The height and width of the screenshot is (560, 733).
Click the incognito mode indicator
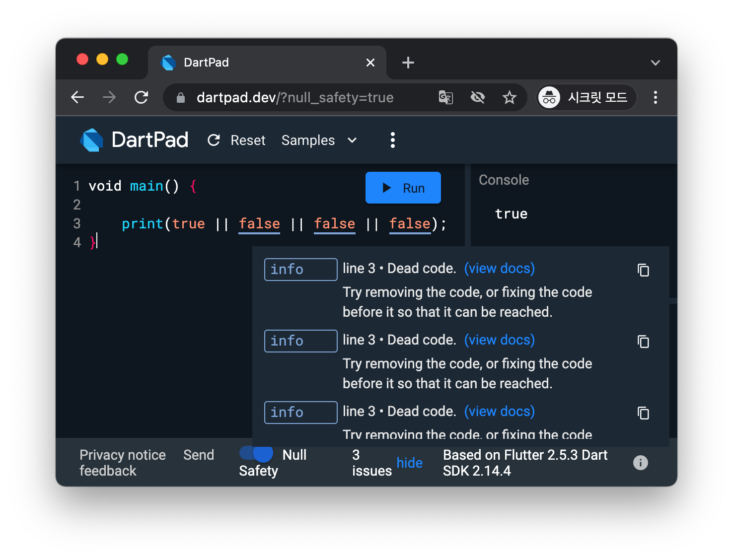[x=586, y=97]
